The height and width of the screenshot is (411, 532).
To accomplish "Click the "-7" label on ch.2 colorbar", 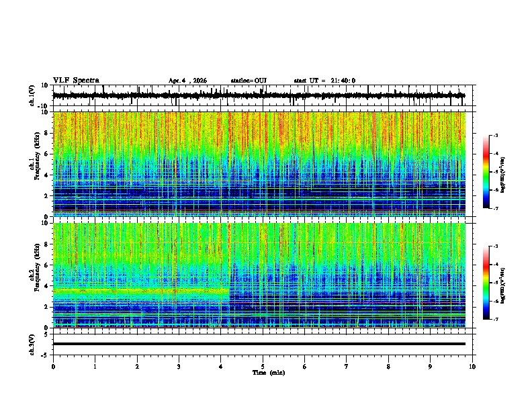I will click(495, 319).
